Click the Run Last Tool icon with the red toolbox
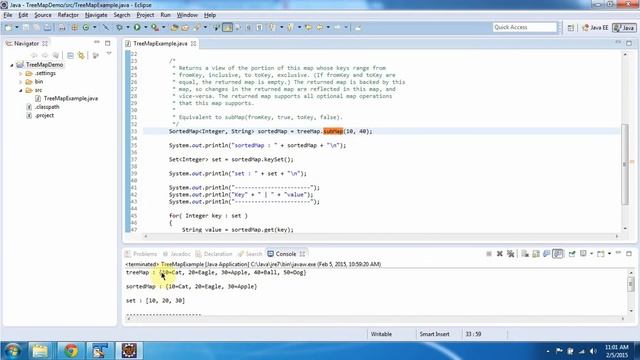640x360 pixels. [155, 27]
